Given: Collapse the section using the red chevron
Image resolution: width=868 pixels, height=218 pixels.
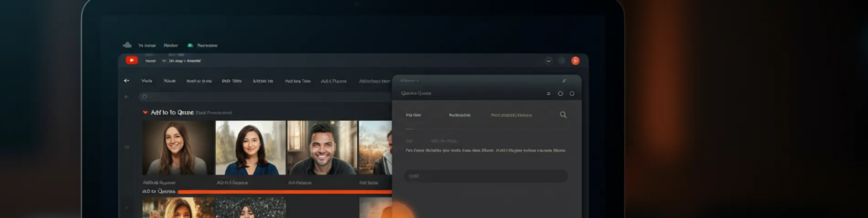Looking at the screenshot, I should 145,112.
